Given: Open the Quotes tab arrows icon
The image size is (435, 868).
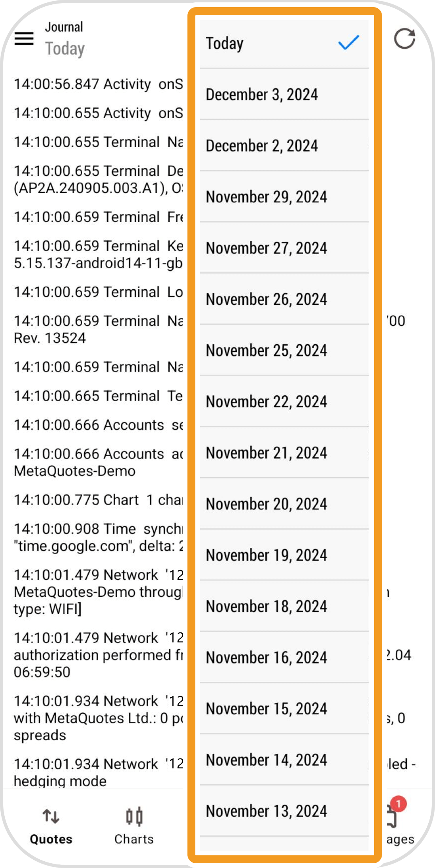Looking at the screenshot, I should [x=51, y=816].
